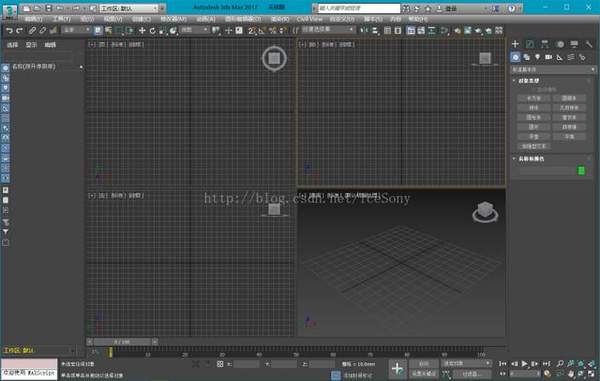Image resolution: width=600 pixels, height=381 pixels.
Task: Select the Move transform tool
Action: pos(142,30)
